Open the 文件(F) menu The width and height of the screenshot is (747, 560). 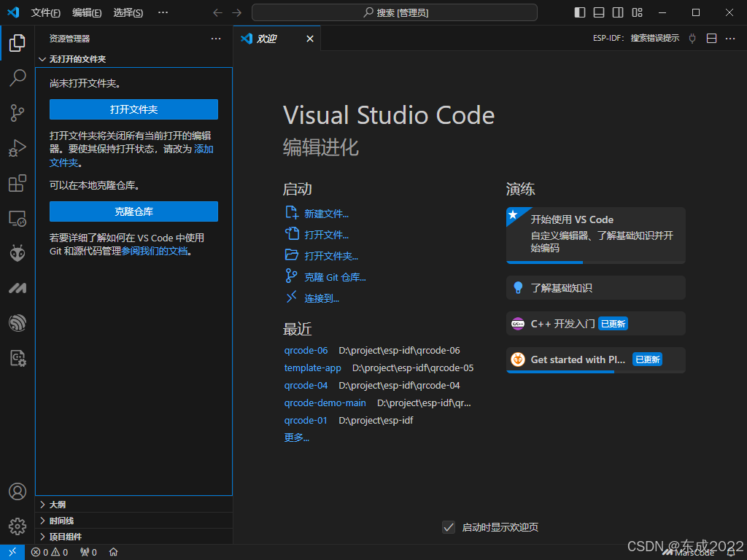pos(46,13)
